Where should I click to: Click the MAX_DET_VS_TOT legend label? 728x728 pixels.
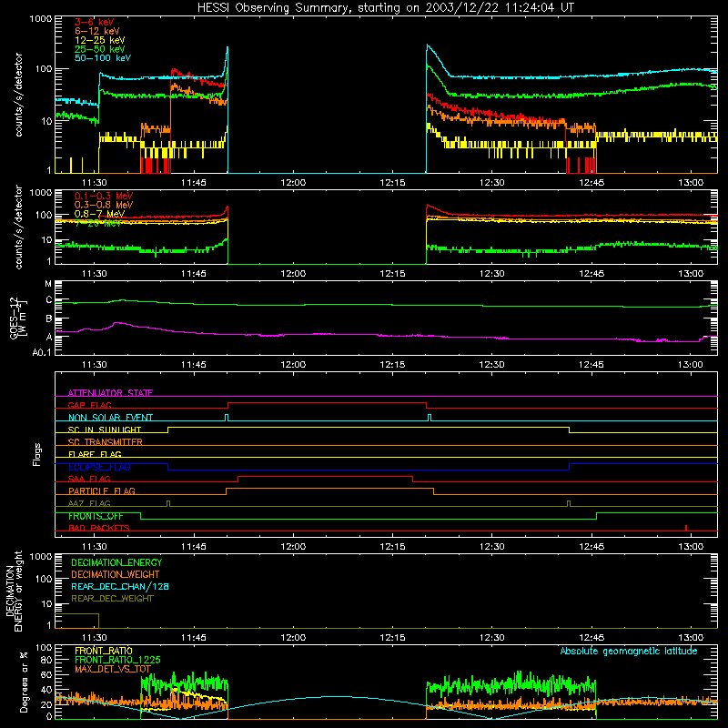113,669
